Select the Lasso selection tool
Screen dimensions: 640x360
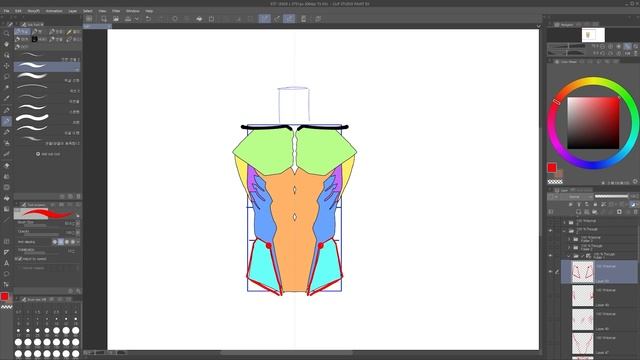click(x=7, y=77)
